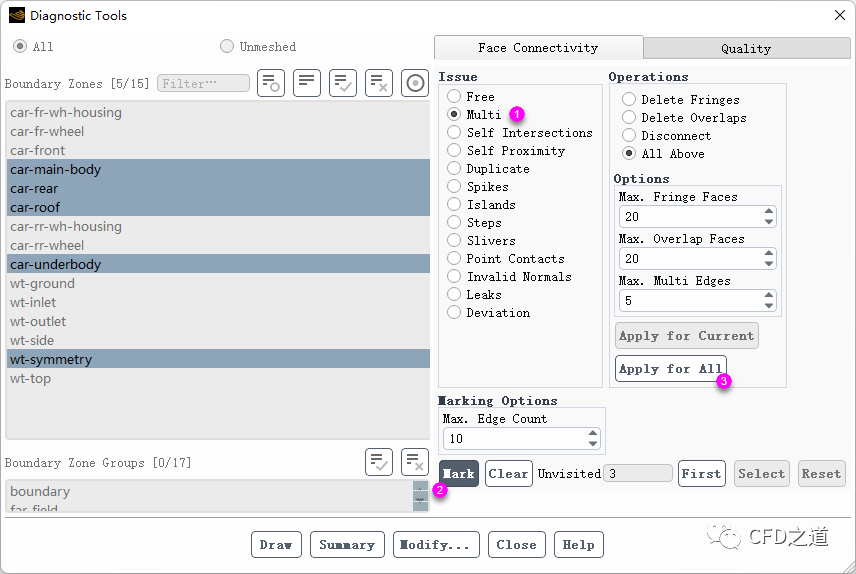Screen dimensions: 856x574
Task: Select the Duplicate issue option
Action: pos(454,169)
